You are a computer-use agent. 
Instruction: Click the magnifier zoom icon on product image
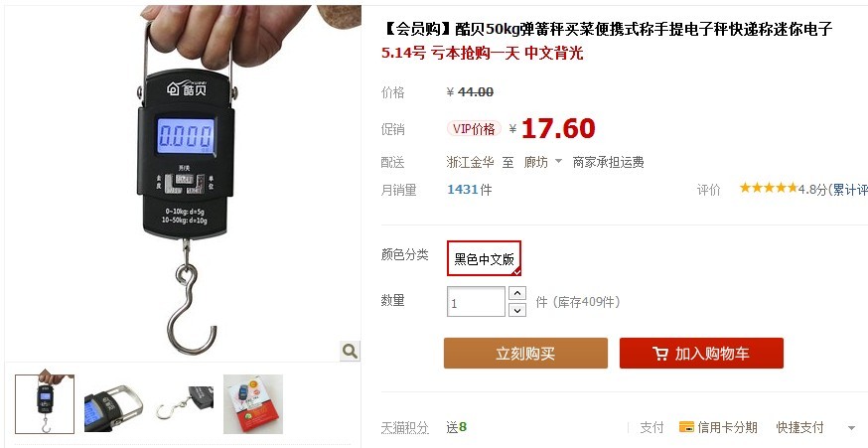(x=350, y=351)
